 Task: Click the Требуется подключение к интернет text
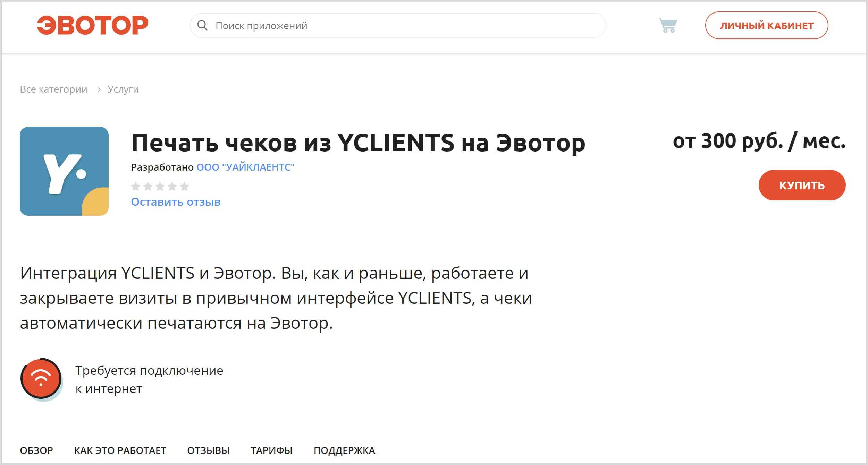(x=149, y=379)
